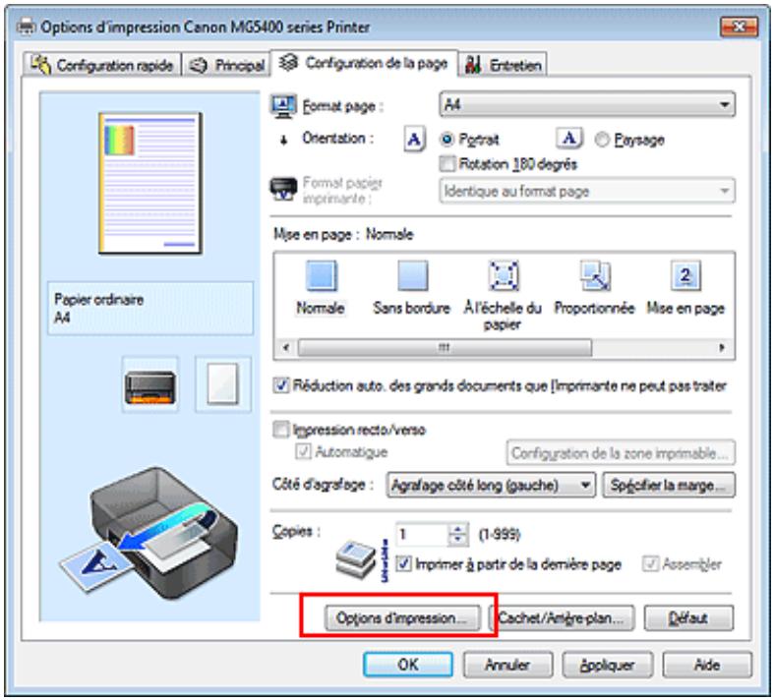Decrease copies with the down spinner arrow

[458, 540]
